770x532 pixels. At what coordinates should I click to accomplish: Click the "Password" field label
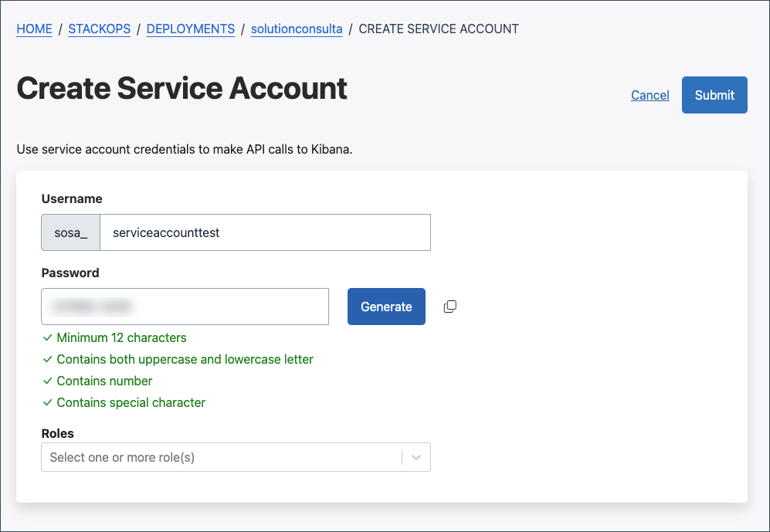(x=70, y=273)
